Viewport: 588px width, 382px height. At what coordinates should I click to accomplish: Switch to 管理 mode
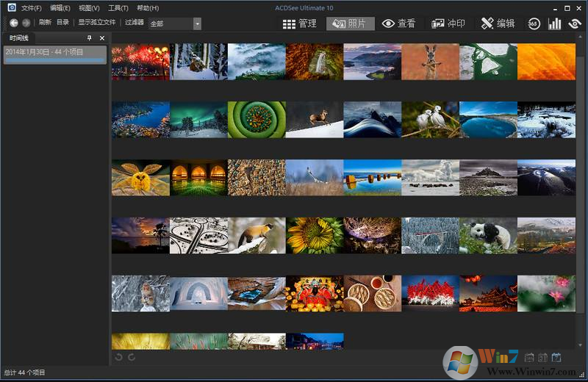(x=300, y=24)
